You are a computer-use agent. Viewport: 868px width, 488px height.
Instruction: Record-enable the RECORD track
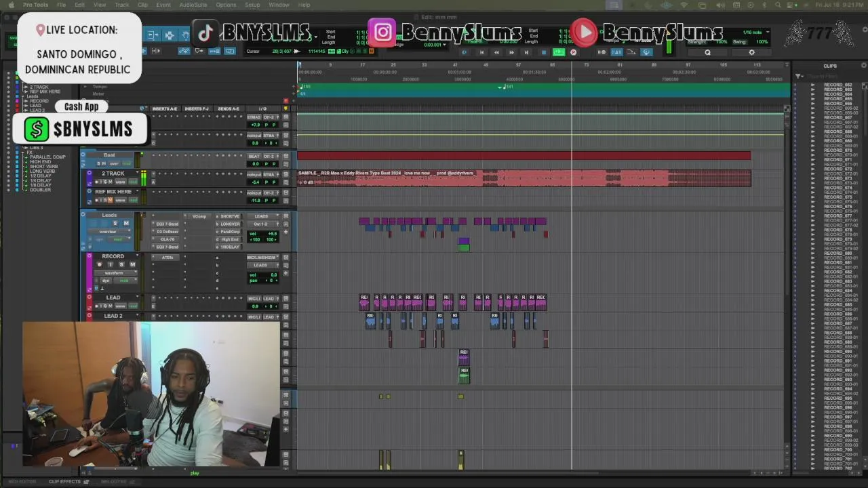tap(99, 264)
